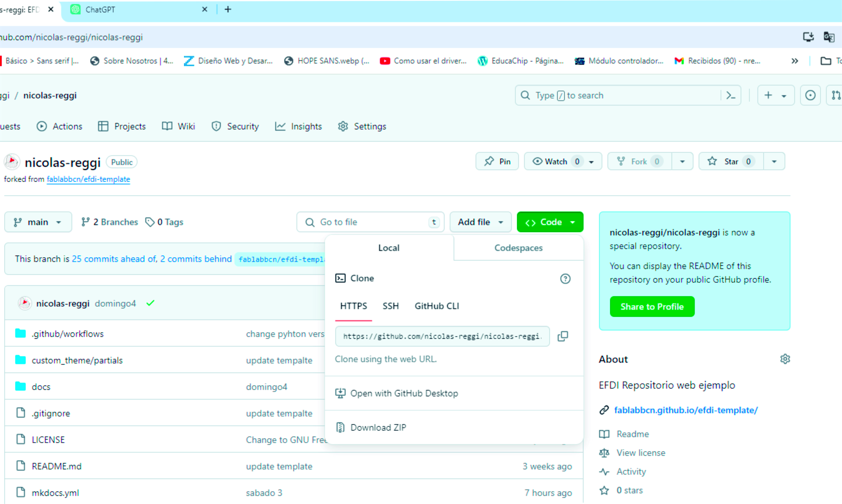Open the command palette icon in search bar
The height and width of the screenshot is (504, 842).
[x=731, y=95]
